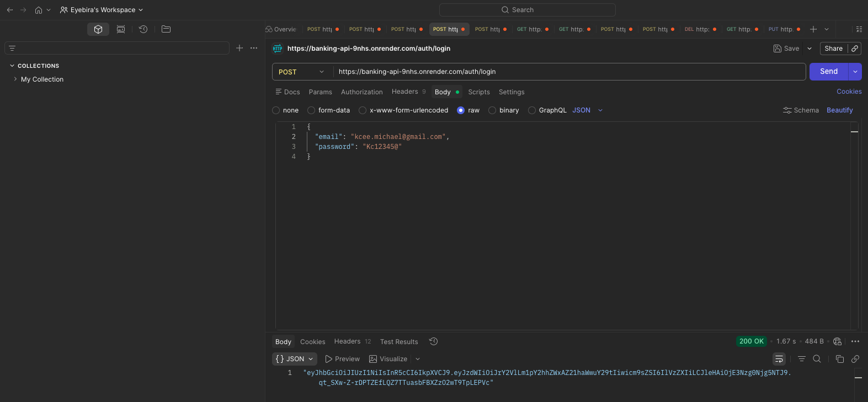Screen dimensions: 868x402
Task: Open the Docs tab
Action: pyautogui.click(x=287, y=92)
